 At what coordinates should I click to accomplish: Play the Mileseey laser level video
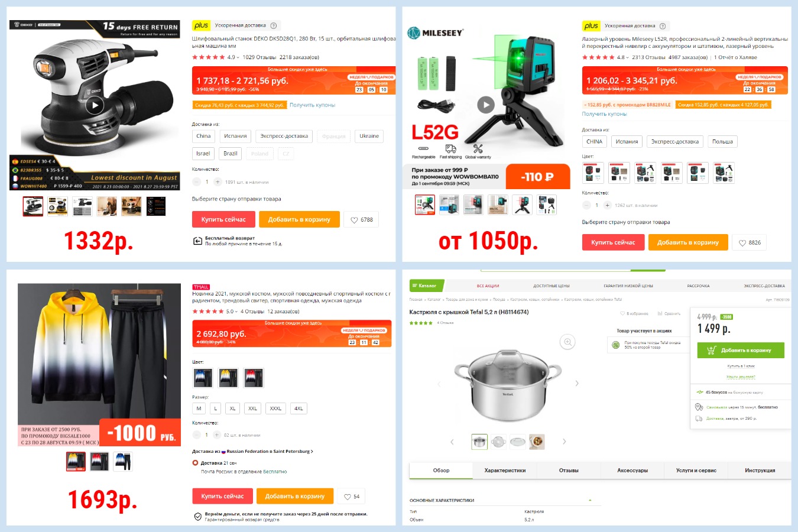point(485,105)
